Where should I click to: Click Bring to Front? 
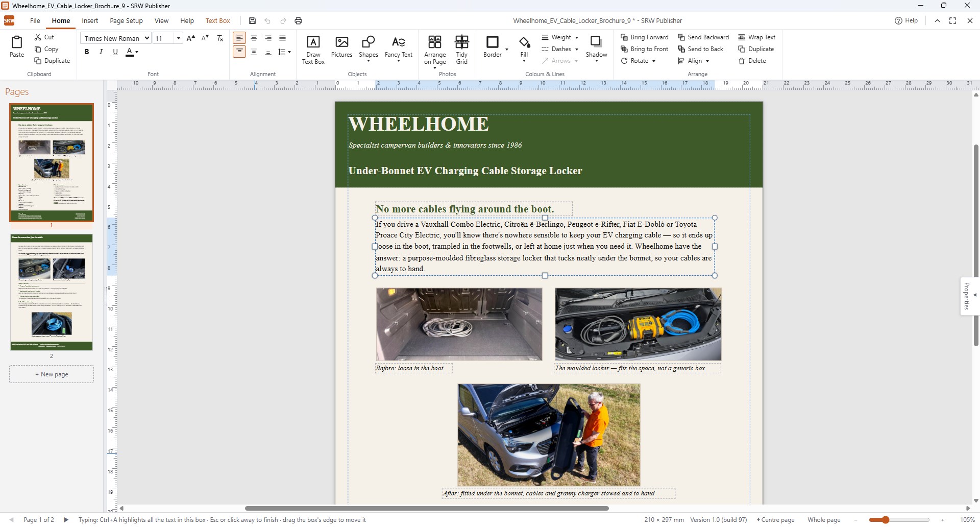[644, 49]
